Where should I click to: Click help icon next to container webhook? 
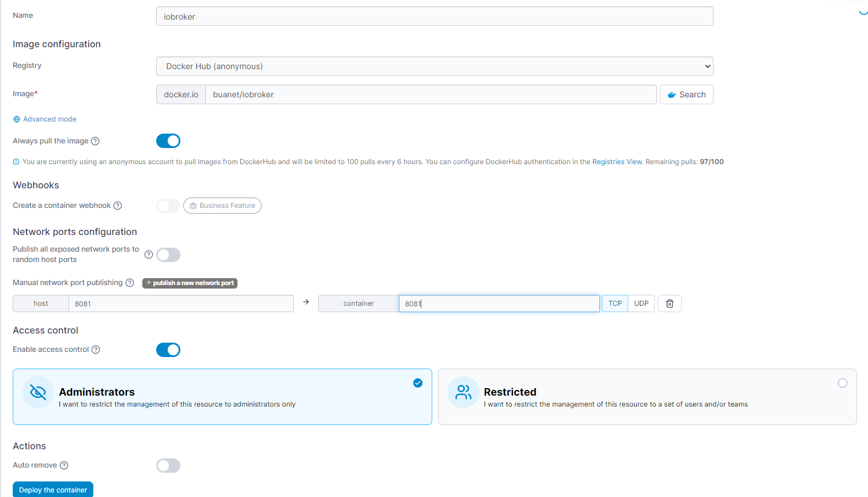[118, 206]
